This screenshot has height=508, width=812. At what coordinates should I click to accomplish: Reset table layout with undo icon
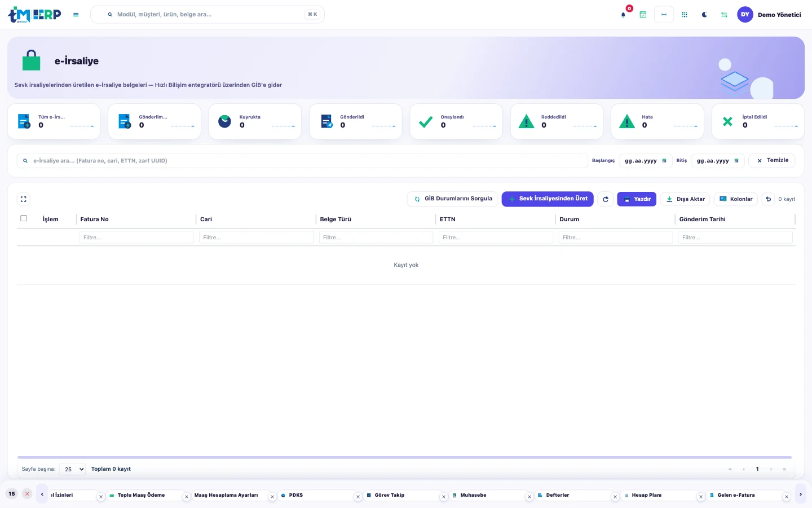click(768, 199)
